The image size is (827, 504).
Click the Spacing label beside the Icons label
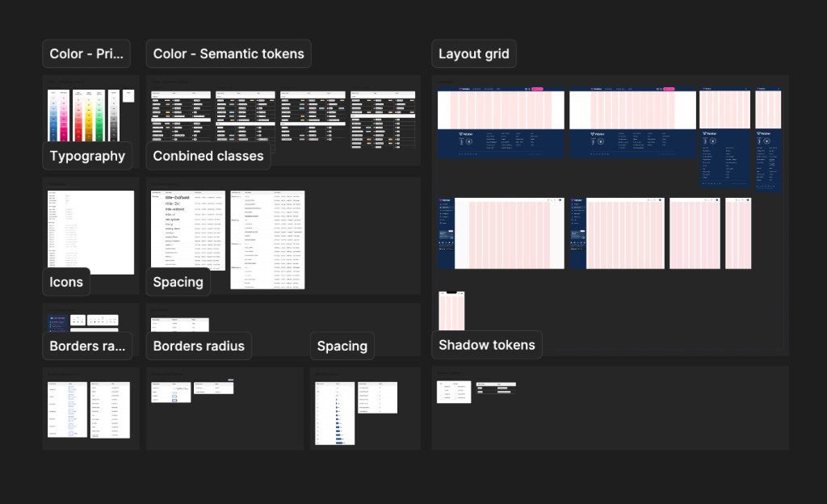[178, 282]
